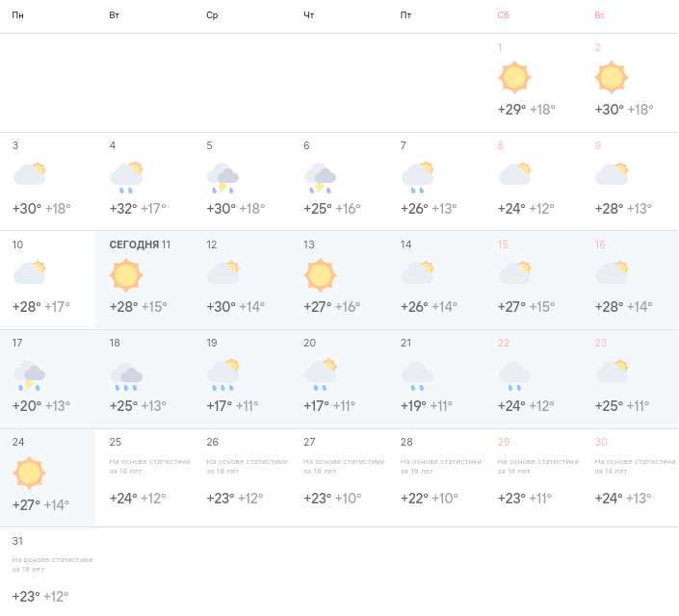
Task: Click the sunny icon for day 1
Action: (514, 78)
